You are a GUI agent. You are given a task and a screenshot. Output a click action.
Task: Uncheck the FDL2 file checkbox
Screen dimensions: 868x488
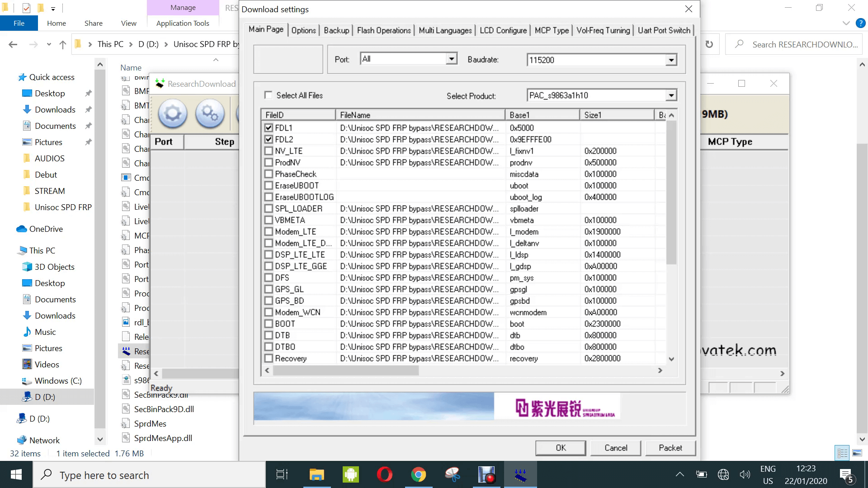click(x=269, y=139)
